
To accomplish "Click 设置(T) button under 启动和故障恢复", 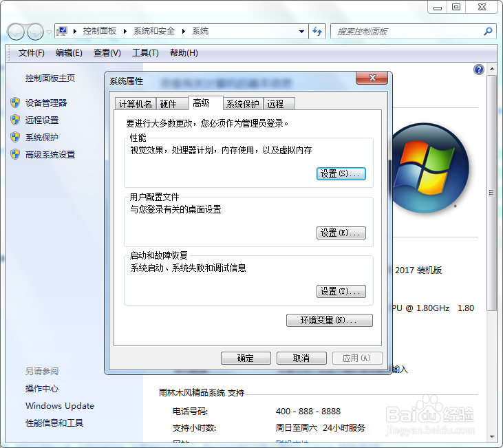I will pos(341,291).
